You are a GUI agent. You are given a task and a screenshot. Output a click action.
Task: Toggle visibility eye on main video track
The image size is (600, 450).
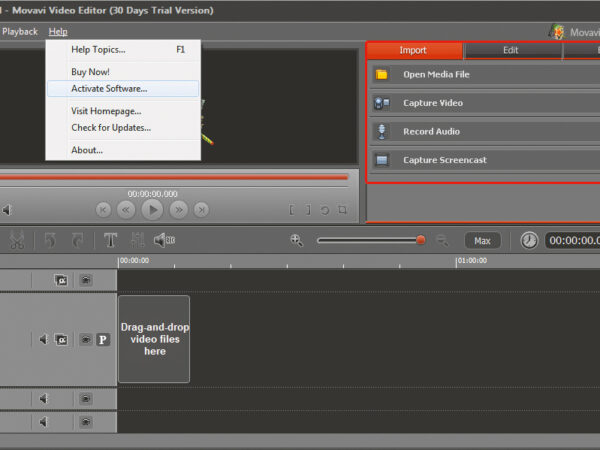(x=86, y=340)
